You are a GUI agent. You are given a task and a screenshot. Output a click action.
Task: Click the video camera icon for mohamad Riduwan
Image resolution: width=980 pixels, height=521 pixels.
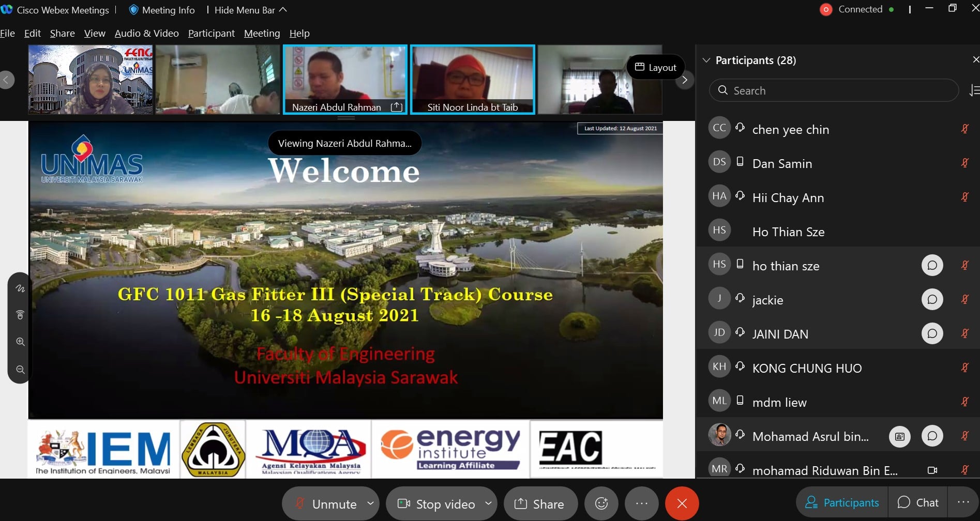(x=932, y=470)
